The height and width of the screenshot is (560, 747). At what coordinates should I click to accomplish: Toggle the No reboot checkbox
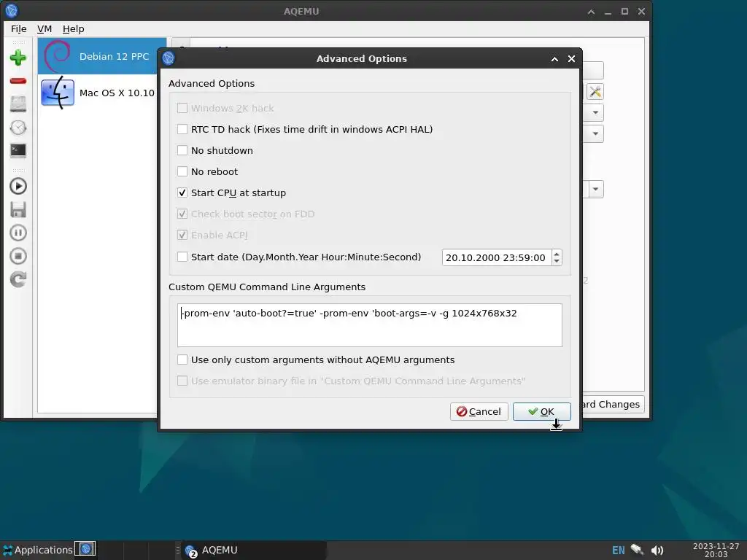[x=182, y=171]
